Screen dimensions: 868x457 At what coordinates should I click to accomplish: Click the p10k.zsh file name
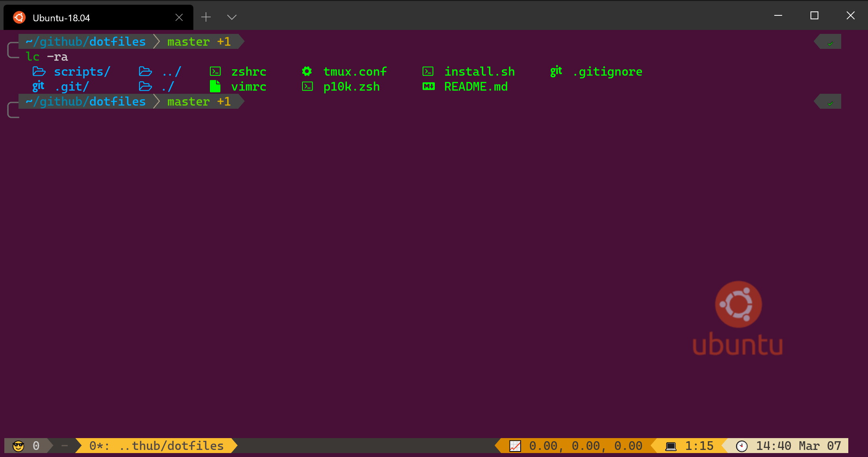[351, 87]
